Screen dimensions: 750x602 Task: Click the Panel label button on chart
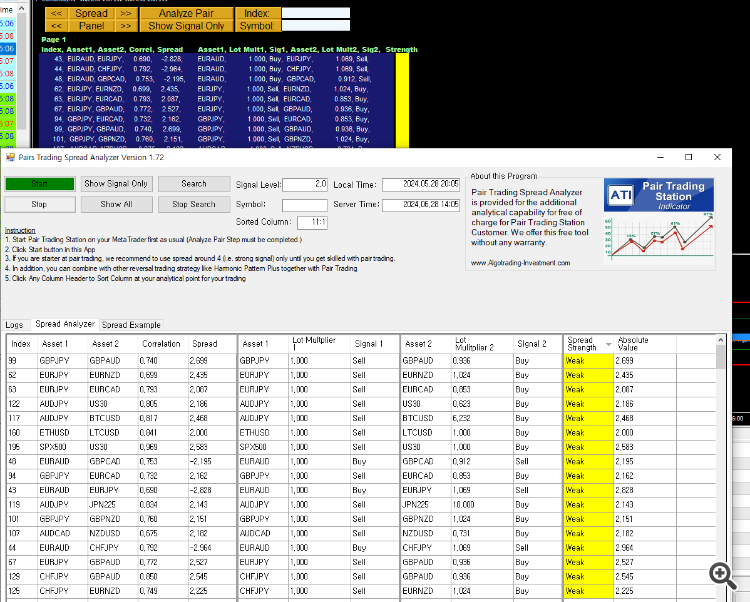coord(91,26)
